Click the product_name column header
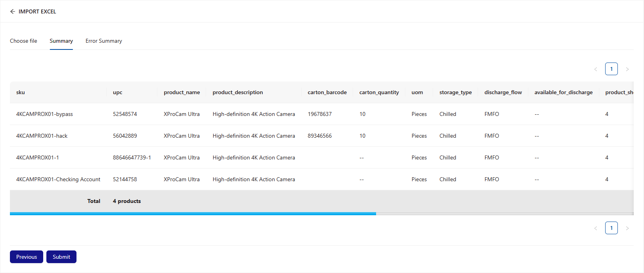The width and height of the screenshot is (644, 273). [x=182, y=92]
